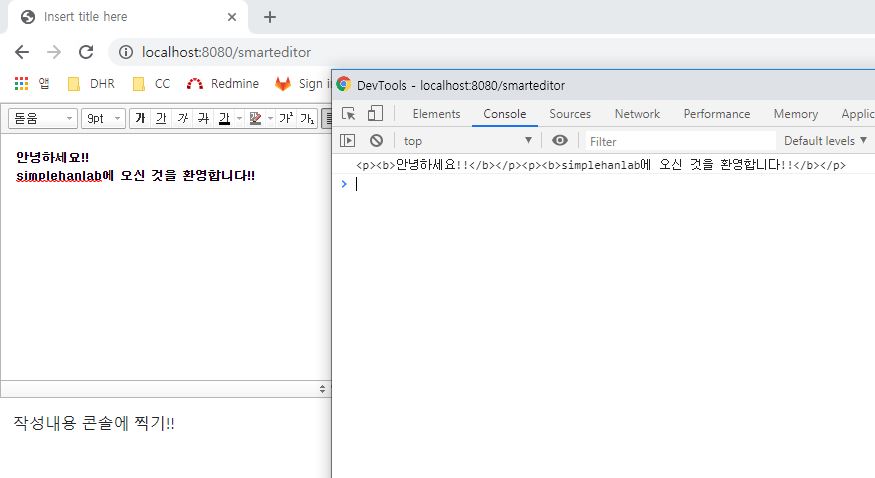Viewport: 875px width, 478px height.
Task: Open the font color dropdown arrow
Action: click(x=239, y=118)
